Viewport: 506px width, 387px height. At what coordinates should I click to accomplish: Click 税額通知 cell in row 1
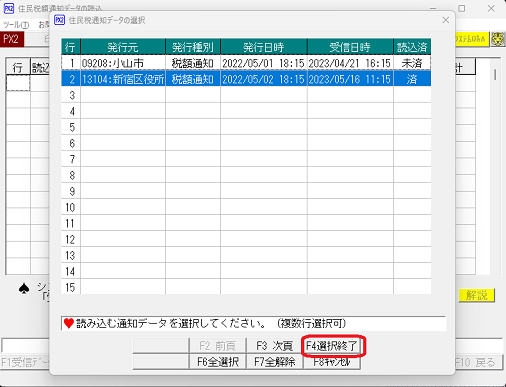[x=193, y=63]
